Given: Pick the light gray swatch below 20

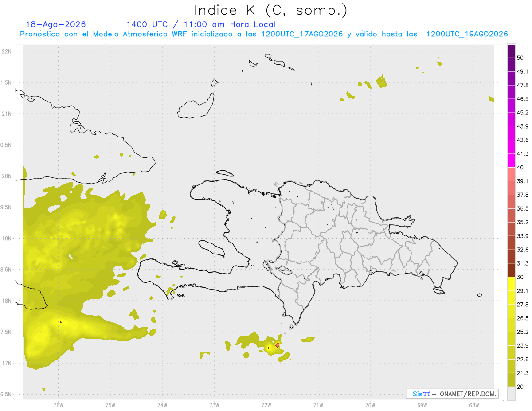Looking at the screenshot, I should pyautogui.click(x=512, y=394).
